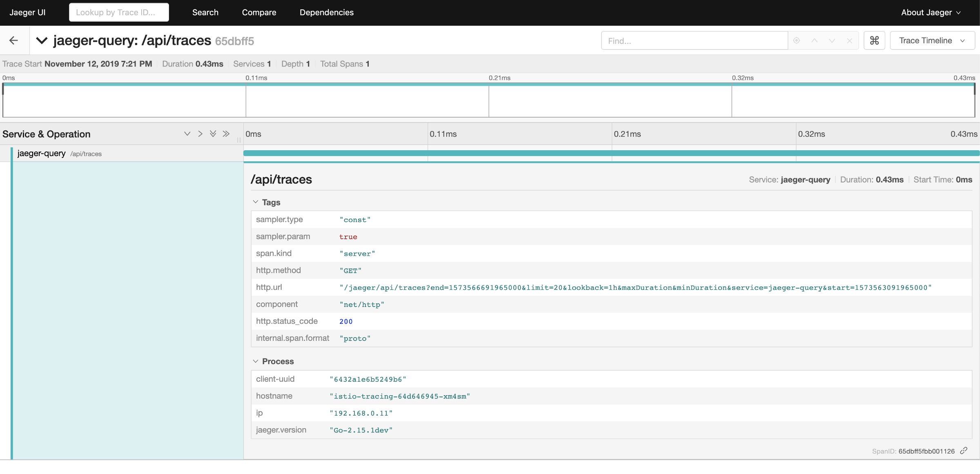The width and height of the screenshot is (980, 474).
Task: Select the Compare menu tab
Action: (x=259, y=13)
